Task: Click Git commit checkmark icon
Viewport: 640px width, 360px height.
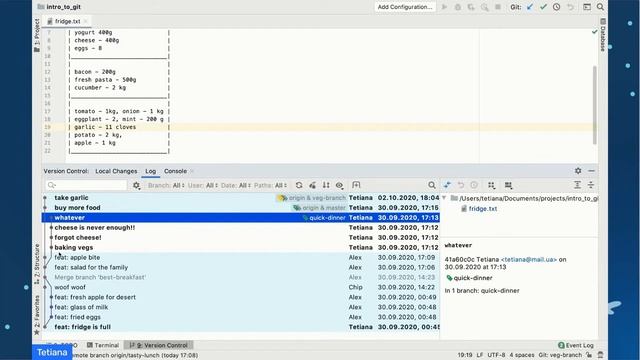Action: pos(543,7)
